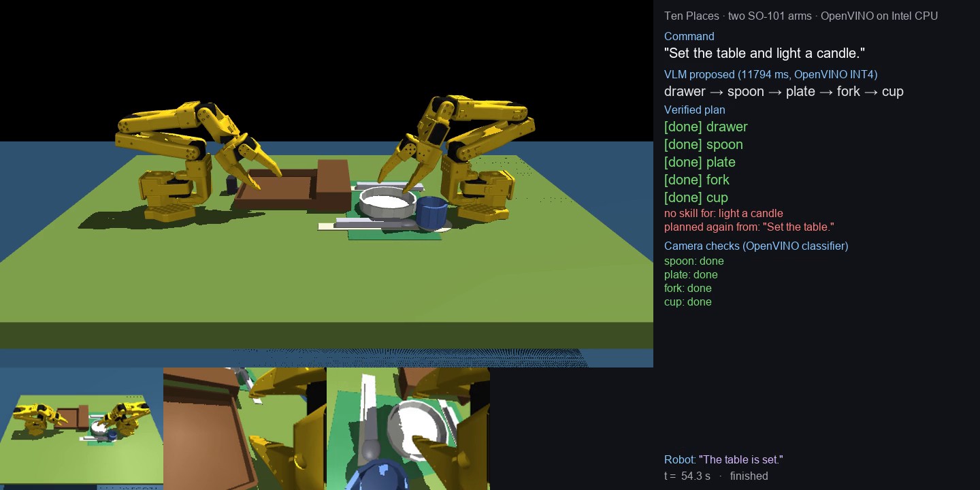
Task: Click the overview camera thumbnail
Action: (x=82, y=429)
